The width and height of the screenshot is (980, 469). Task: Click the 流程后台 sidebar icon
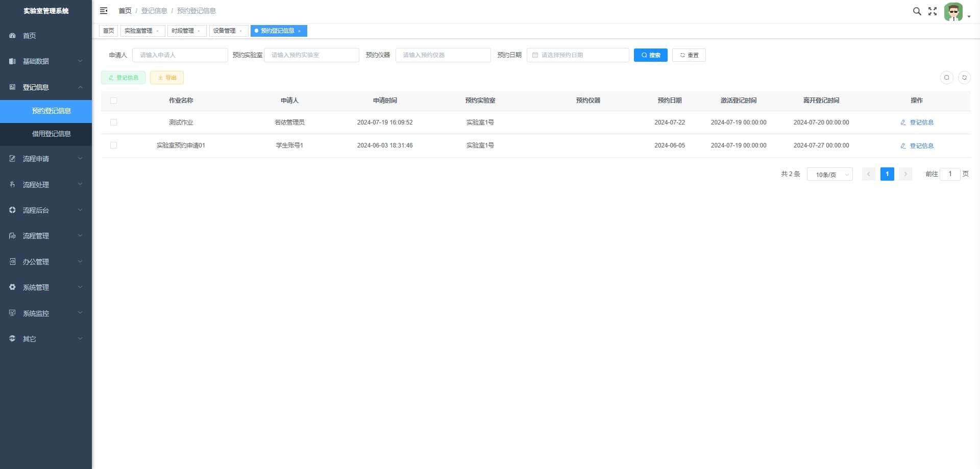point(12,210)
